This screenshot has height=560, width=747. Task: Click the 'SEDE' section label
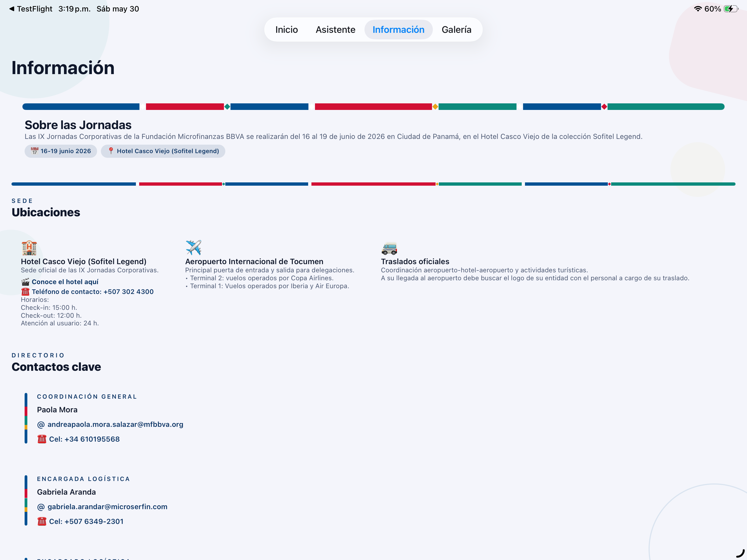(x=22, y=201)
